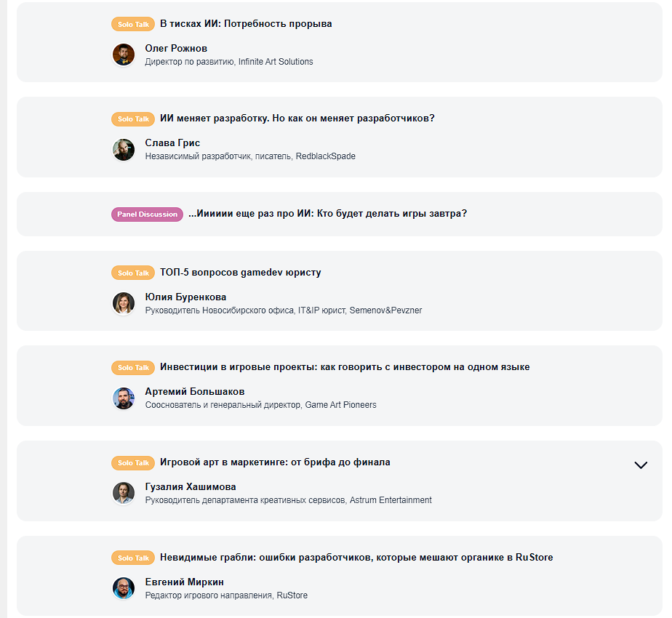Click Олег Рожнов's avatar photo
Viewport: 672px width, 618px height.
point(124,55)
